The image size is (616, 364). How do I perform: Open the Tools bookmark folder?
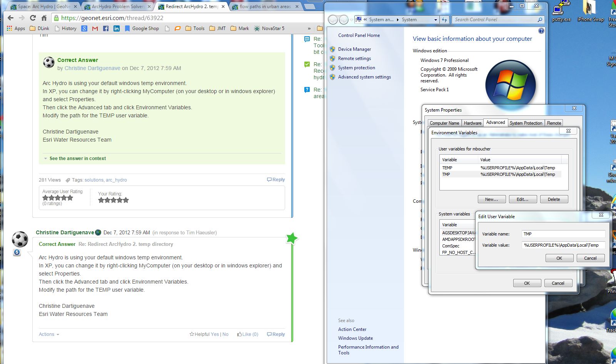(x=195, y=28)
